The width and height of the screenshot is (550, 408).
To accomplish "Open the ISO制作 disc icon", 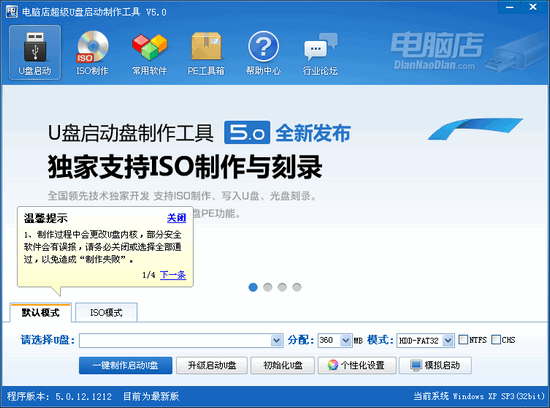I will point(92,53).
